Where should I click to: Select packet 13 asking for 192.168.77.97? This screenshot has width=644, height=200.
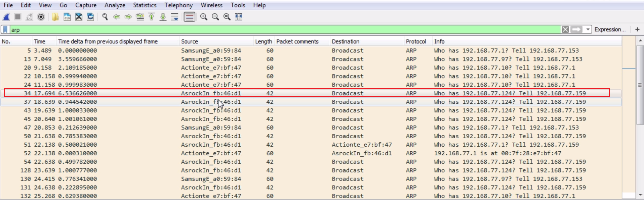pos(311,59)
